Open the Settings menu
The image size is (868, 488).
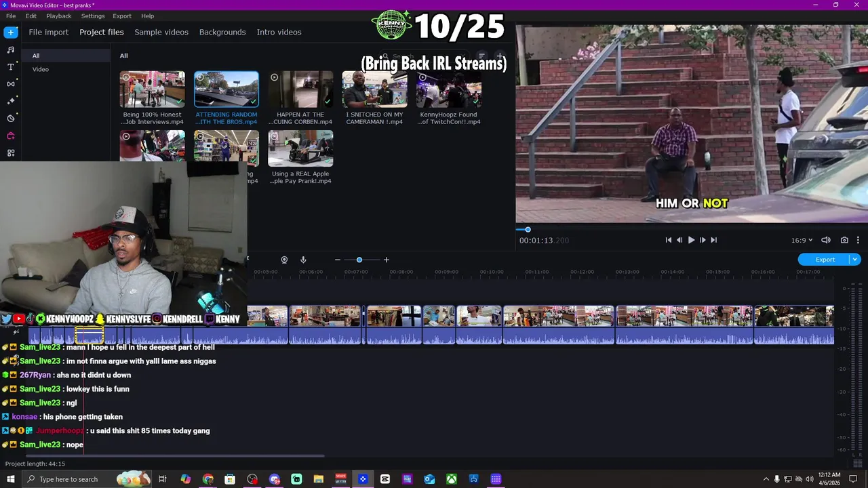coord(93,16)
